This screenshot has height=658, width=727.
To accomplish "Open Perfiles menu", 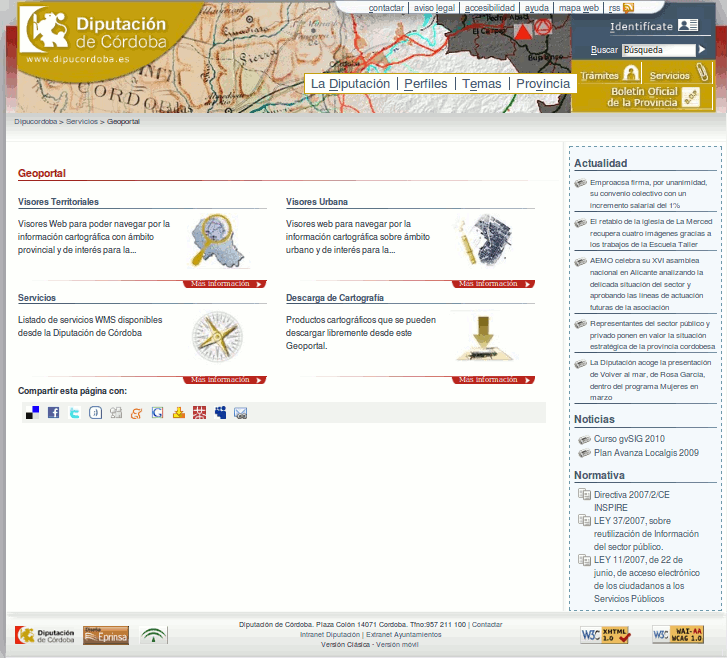I will click(x=426, y=84).
